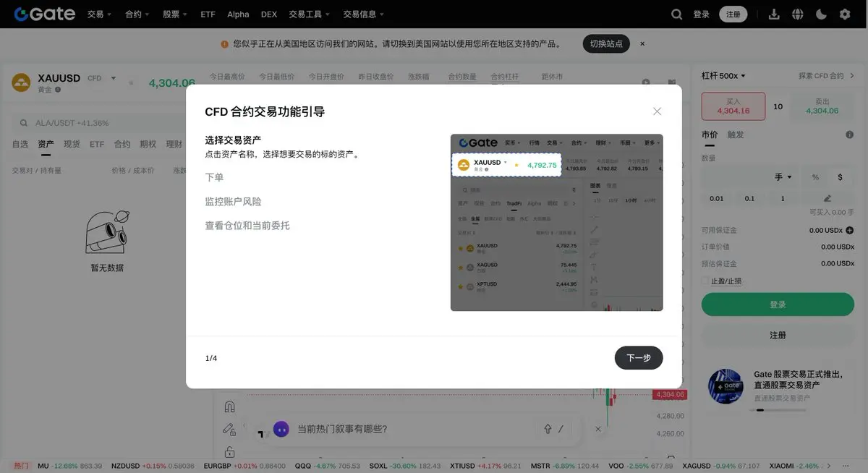Switch to 自选 tab in asset list
The width and height of the screenshot is (868, 473).
(x=20, y=144)
